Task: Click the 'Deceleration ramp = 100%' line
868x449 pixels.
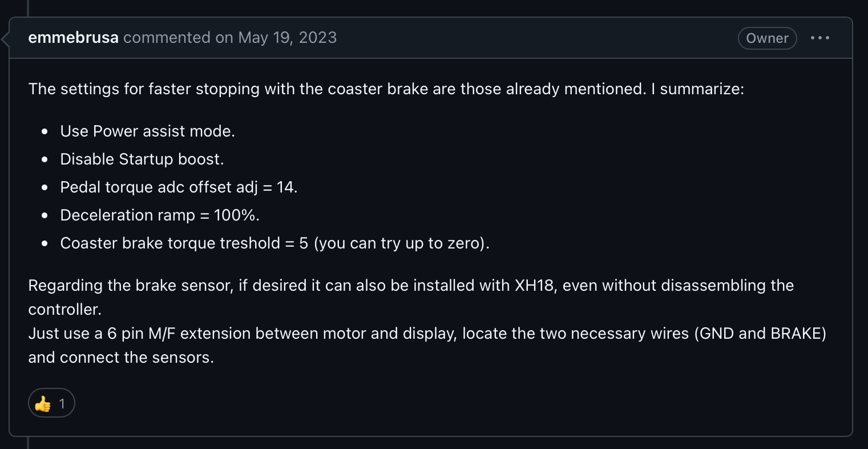Action: (160, 215)
